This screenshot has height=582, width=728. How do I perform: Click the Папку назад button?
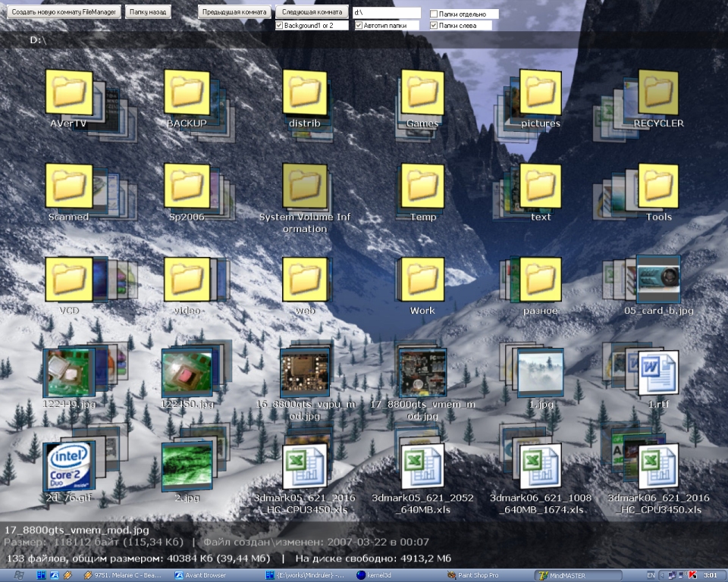(x=148, y=12)
